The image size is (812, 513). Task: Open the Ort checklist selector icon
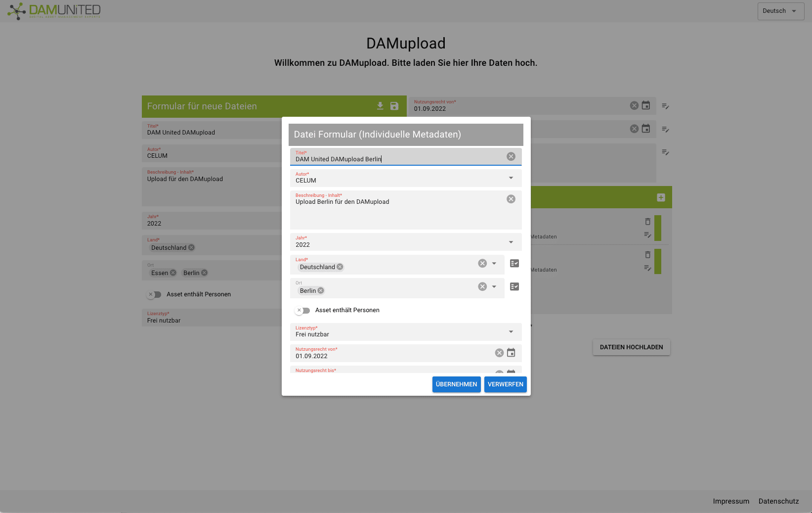514,287
